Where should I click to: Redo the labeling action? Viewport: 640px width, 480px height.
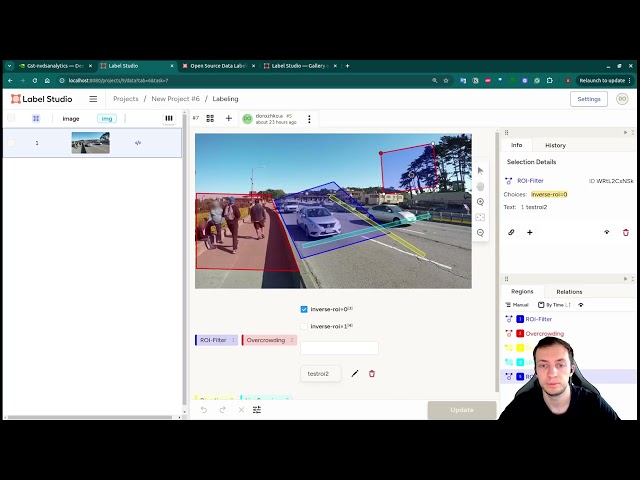(x=222, y=409)
